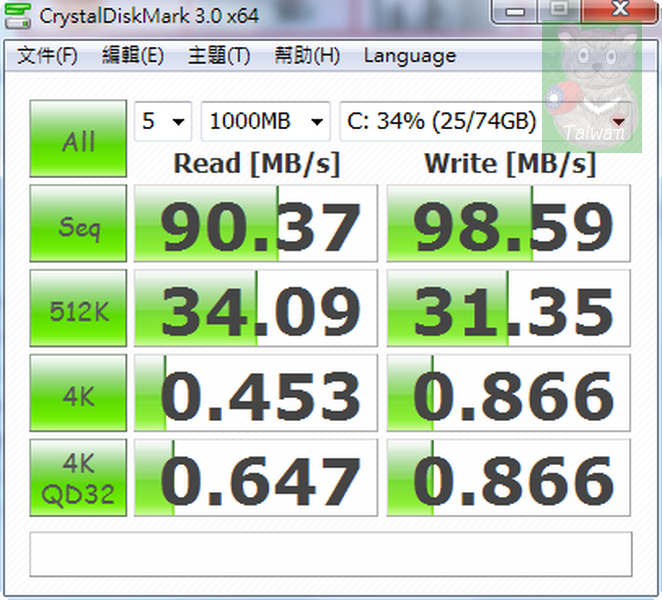This screenshot has width=662, height=600.
Task: Click the Write [MB/s] column header
Action: click(510, 164)
